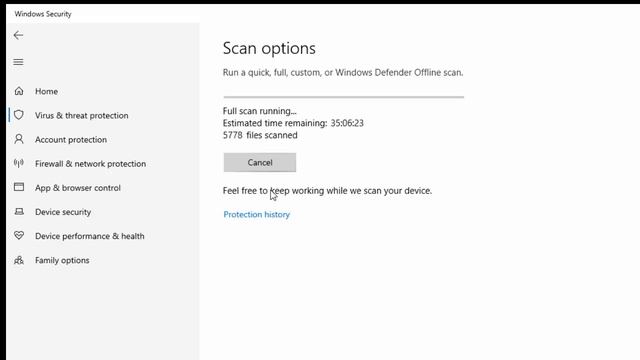Click the 'Full scan running...' status text
640x360 pixels.
pos(260,111)
